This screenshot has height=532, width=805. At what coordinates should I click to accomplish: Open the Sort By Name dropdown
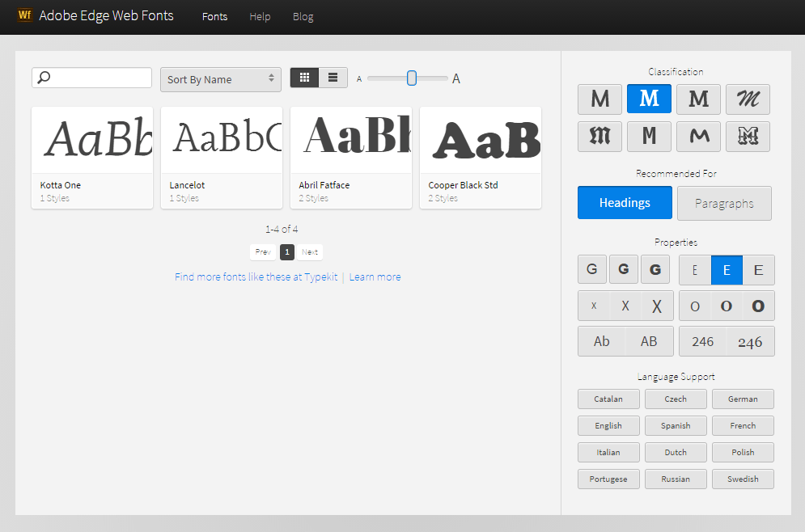221,79
